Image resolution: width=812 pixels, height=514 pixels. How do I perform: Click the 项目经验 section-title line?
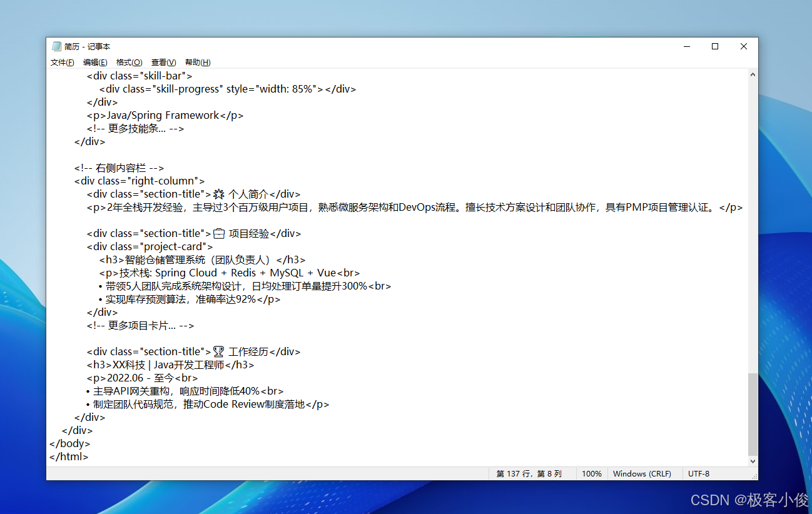click(194, 233)
